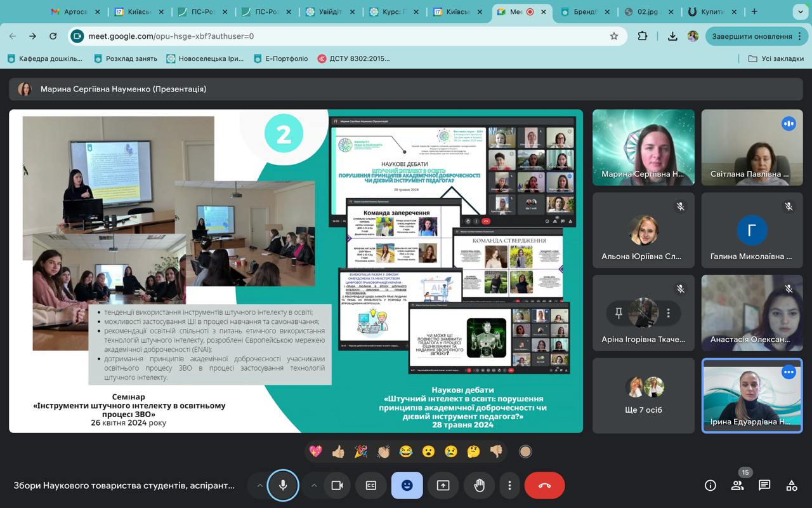This screenshot has height=508, width=812.
Task: Open the activities shapes icon
Action: point(792,485)
